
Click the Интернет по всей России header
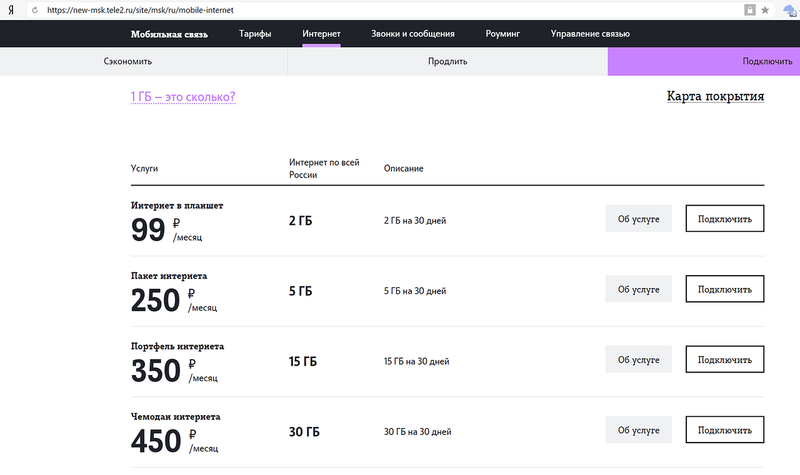pos(324,168)
